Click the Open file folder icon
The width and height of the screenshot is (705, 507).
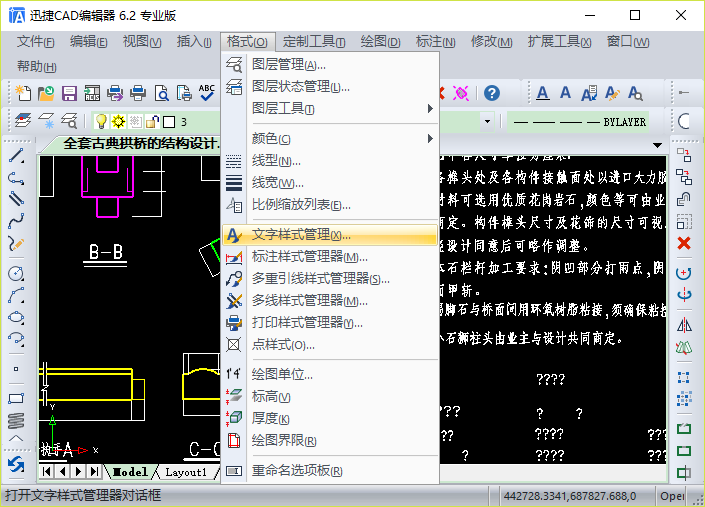(46, 93)
